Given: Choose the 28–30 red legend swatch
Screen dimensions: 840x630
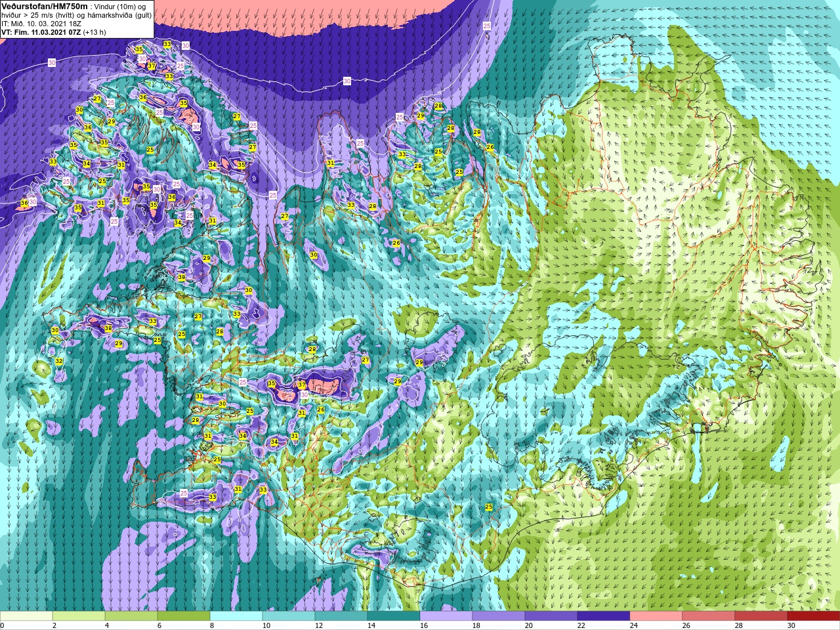Looking at the screenshot, I should (x=761, y=616).
